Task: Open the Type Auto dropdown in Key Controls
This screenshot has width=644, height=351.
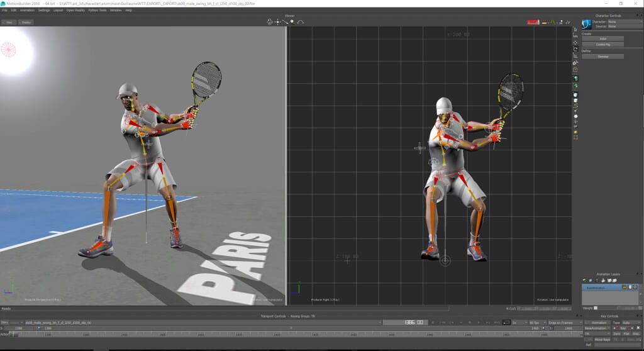Action: click(x=631, y=323)
